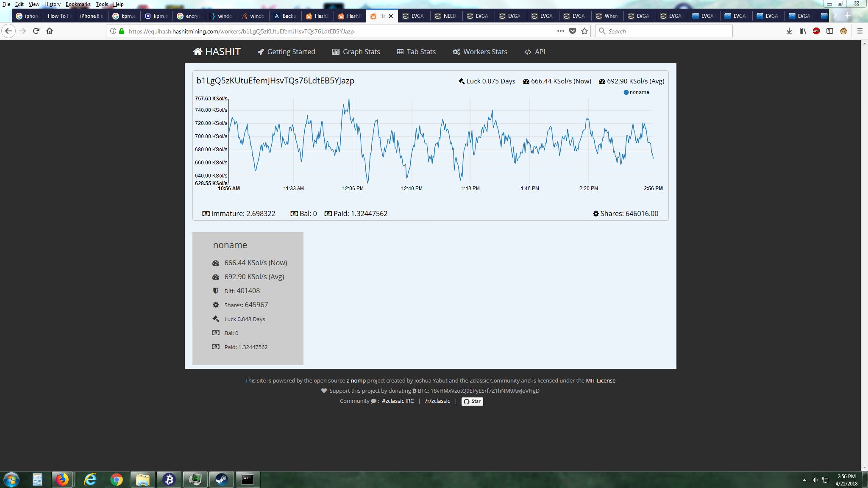Reload the current page
The height and width of the screenshot is (488, 868).
36,31
